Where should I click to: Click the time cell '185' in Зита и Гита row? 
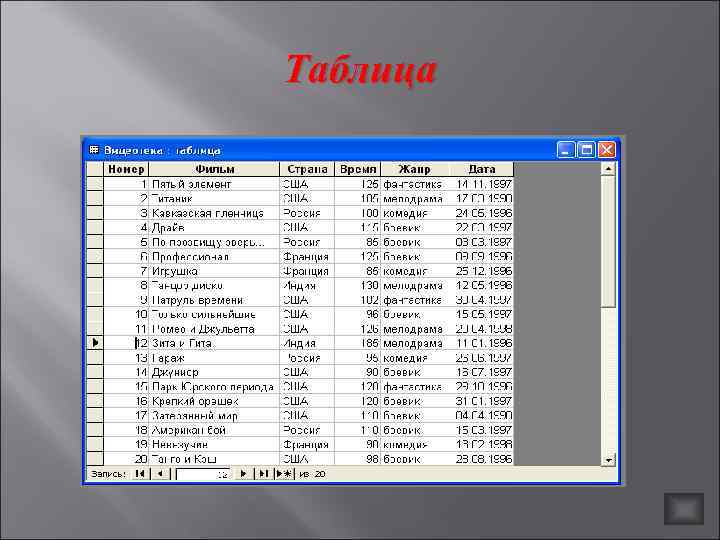[x=358, y=343]
